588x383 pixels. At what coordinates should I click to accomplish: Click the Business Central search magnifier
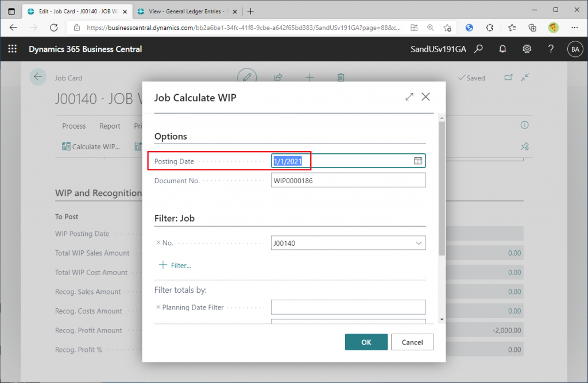(x=478, y=49)
